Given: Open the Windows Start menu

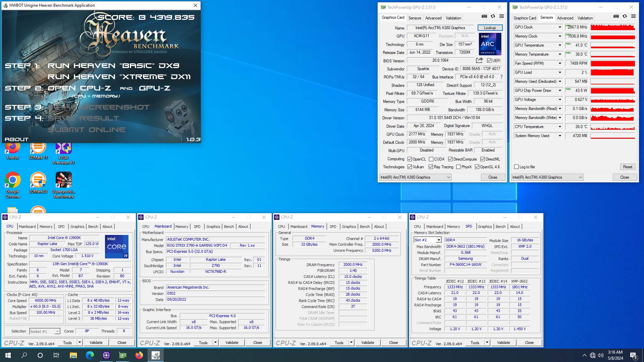Looking at the screenshot, I should [x=8, y=355].
